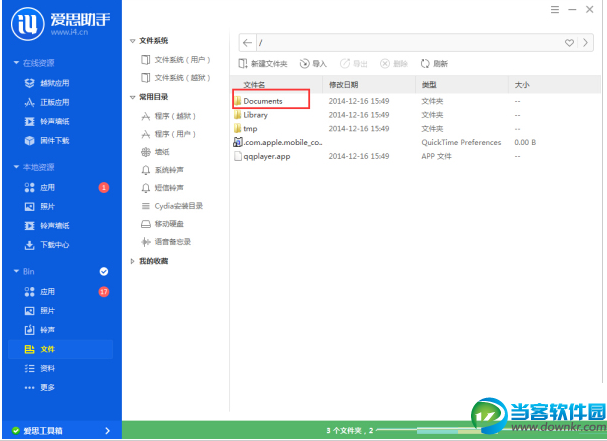Select 程序(越狱) directory
This screenshot has height=441, width=607.
pyautogui.click(x=169, y=116)
